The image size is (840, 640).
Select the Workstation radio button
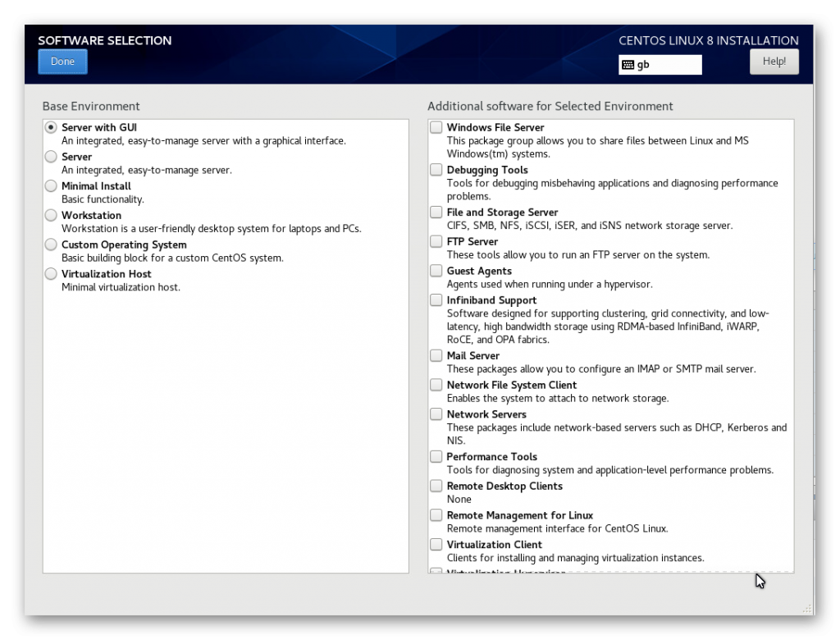(x=51, y=216)
